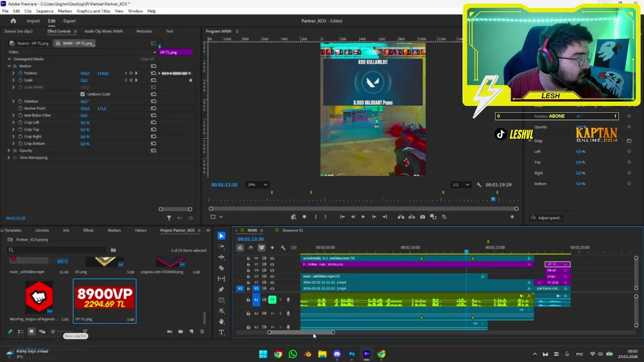The image size is (644, 362).
Task: Switch to Audio Clip Mixer: MAIN tab
Action: click(103, 31)
